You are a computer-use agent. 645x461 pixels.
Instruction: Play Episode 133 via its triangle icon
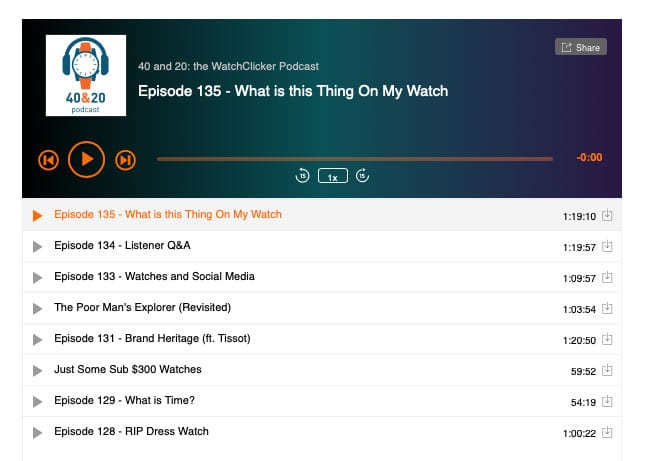[x=37, y=278]
